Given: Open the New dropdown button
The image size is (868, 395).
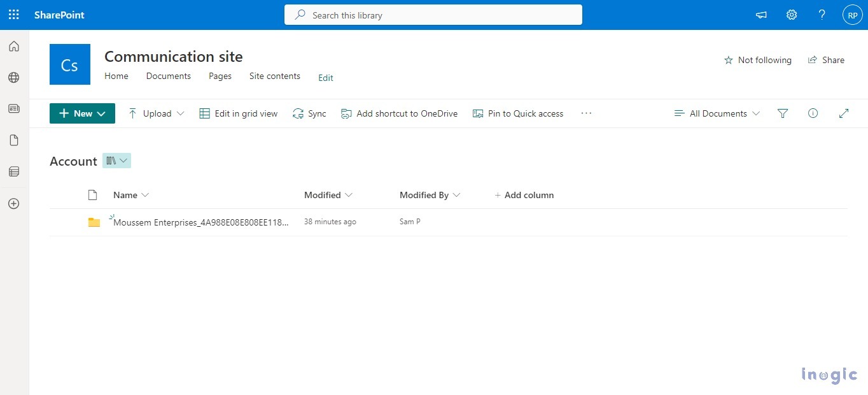Looking at the screenshot, I should click(x=82, y=113).
